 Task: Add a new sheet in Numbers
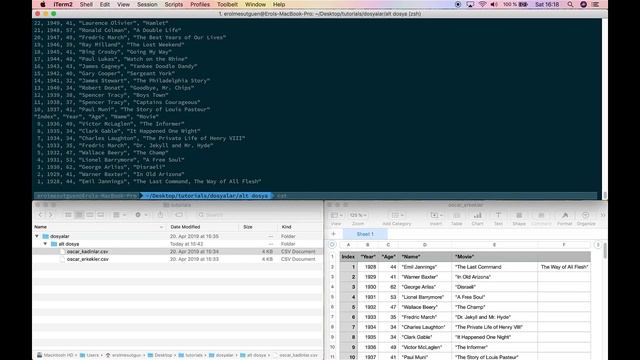click(333, 234)
